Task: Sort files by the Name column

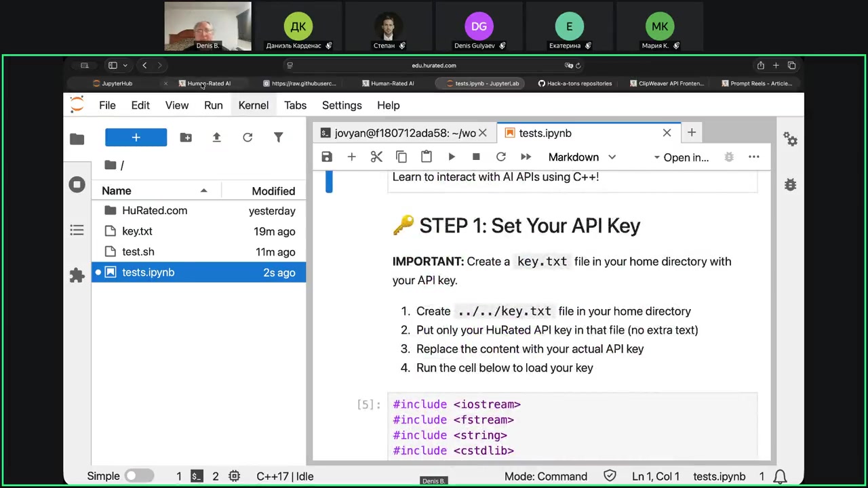Action: tap(117, 191)
